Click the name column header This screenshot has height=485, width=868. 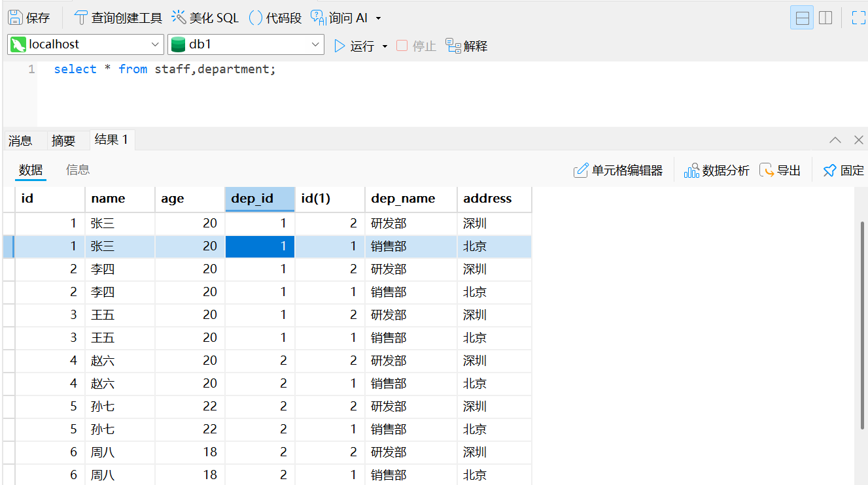120,199
